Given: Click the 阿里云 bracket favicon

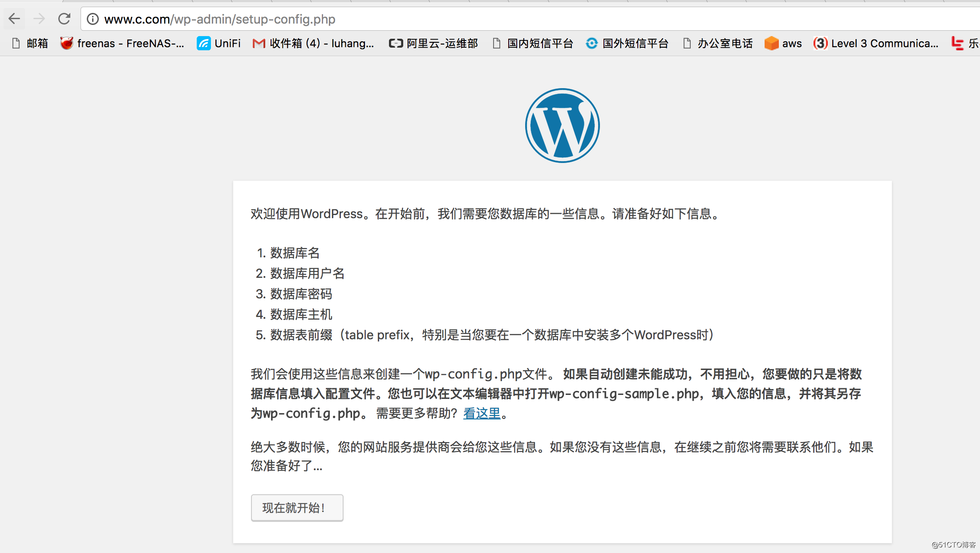Looking at the screenshot, I should (x=396, y=43).
